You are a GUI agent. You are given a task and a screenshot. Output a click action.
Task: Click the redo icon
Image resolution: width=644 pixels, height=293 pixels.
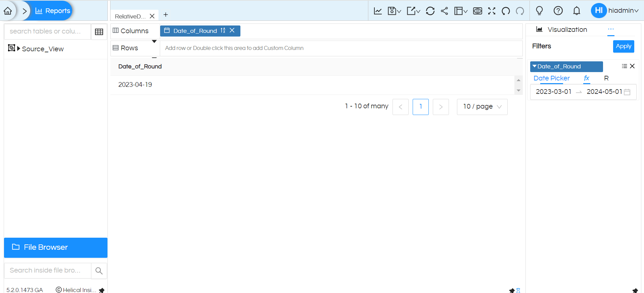[520, 11]
